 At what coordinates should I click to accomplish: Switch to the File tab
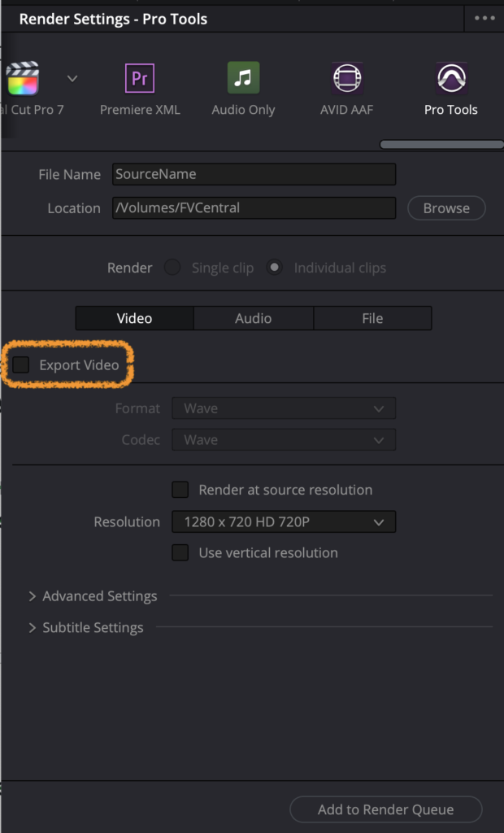pyautogui.click(x=372, y=318)
